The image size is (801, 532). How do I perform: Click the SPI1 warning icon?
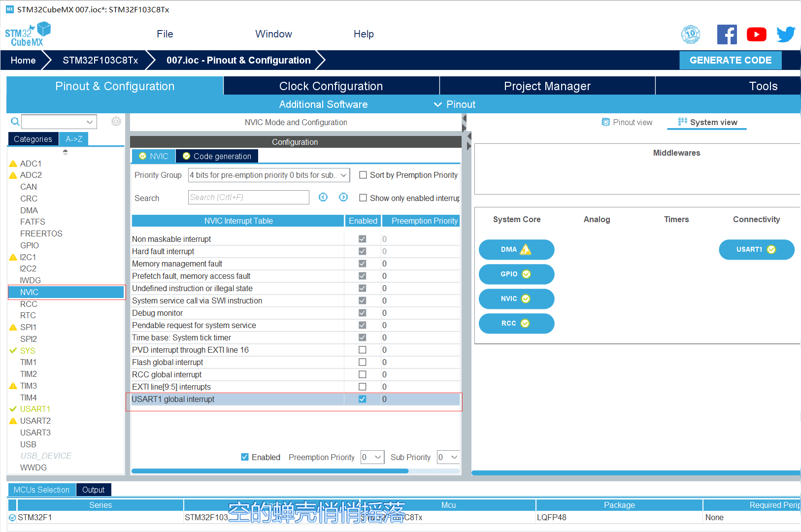coord(13,327)
